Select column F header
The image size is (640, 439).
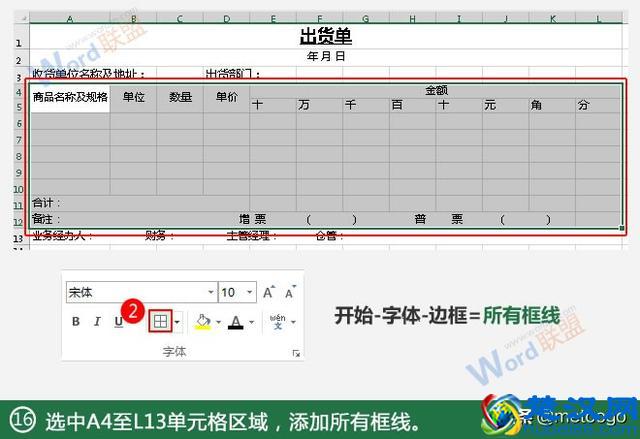(x=320, y=18)
